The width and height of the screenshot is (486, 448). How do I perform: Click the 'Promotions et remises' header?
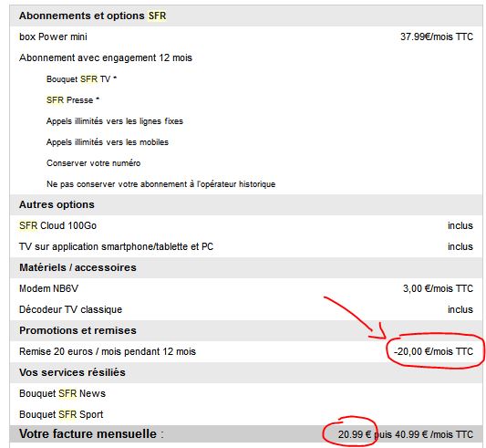coord(78,330)
